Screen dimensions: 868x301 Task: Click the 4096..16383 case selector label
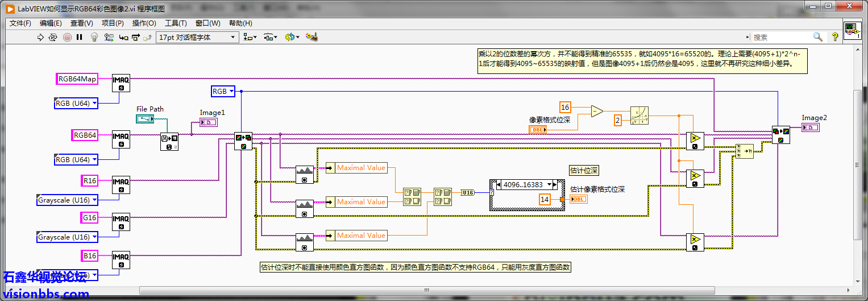point(523,185)
